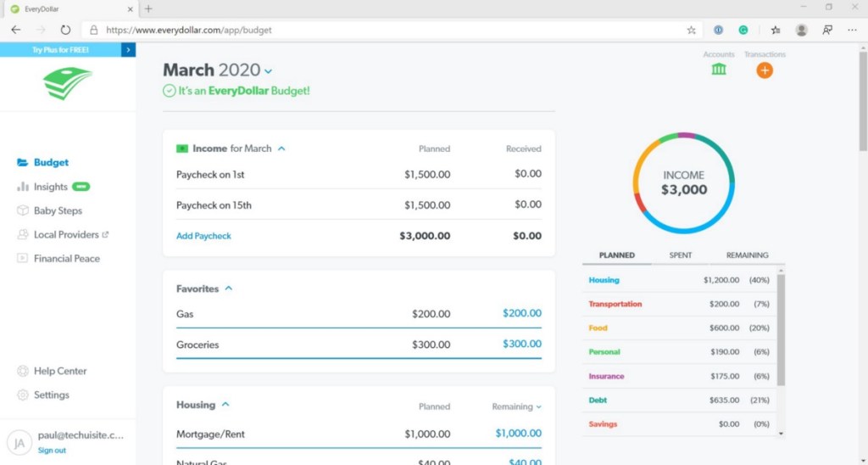This screenshot has width=868, height=465.
Task: Switch to the SPENT tab
Action: coord(680,255)
